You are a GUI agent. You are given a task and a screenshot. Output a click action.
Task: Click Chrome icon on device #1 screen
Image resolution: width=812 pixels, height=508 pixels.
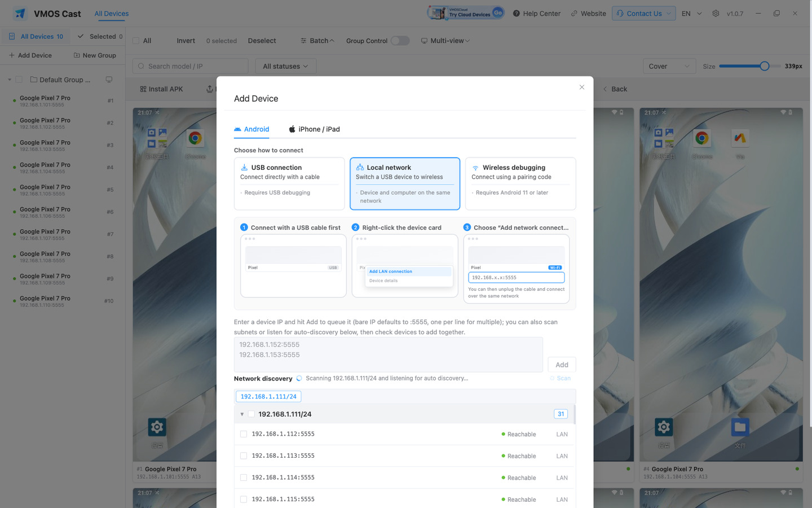pos(195,138)
